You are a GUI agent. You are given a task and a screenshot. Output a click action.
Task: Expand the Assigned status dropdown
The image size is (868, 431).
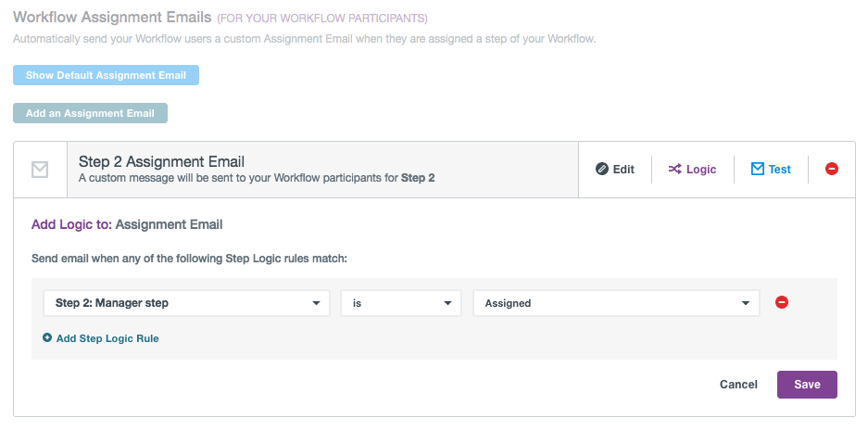616,303
